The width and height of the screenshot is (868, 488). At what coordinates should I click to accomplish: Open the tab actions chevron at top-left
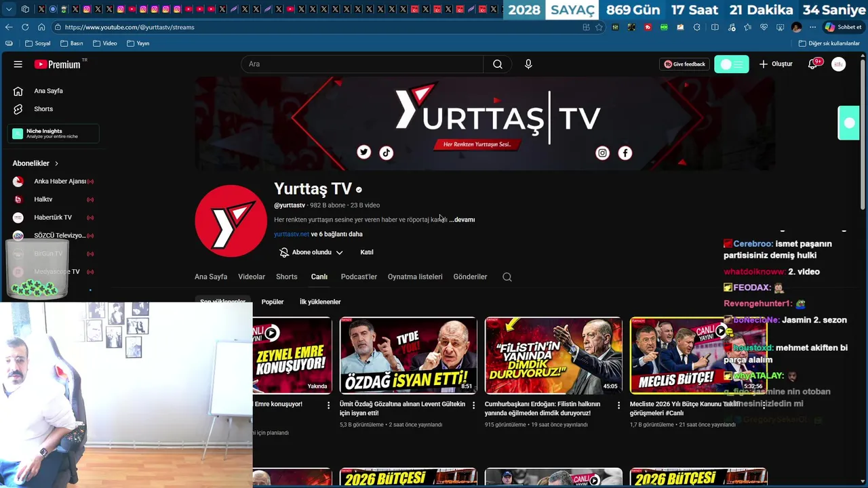click(x=9, y=9)
